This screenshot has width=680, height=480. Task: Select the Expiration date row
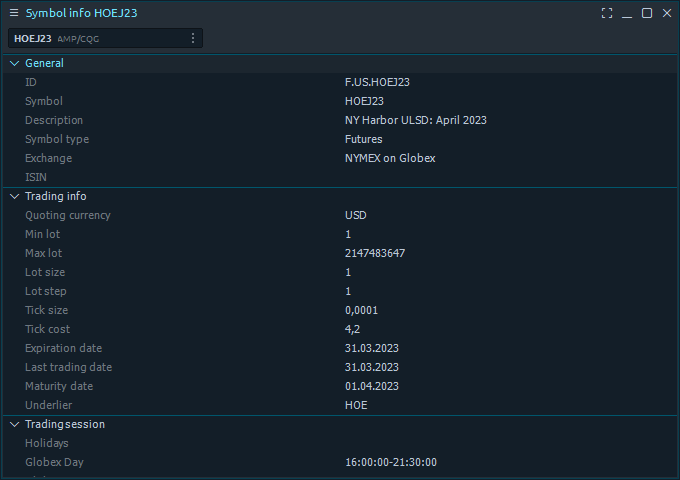pos(340,348)
